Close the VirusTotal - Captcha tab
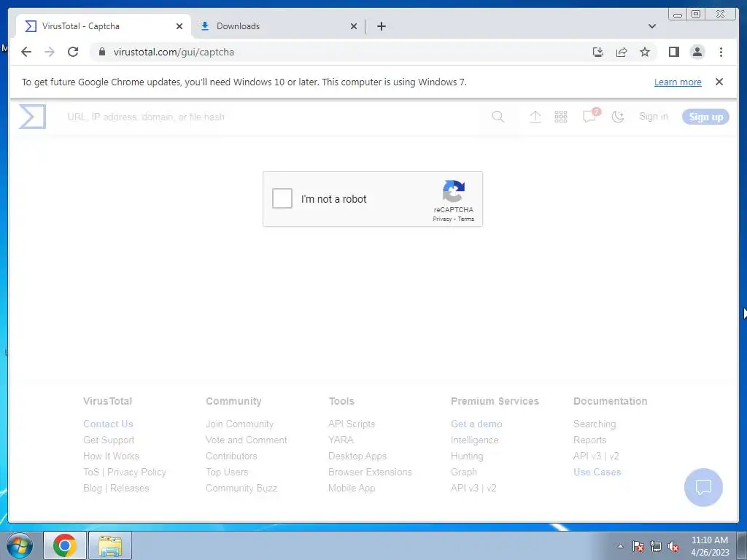The width and height of the screenshot is (747, 560). (x=179, y=26)
